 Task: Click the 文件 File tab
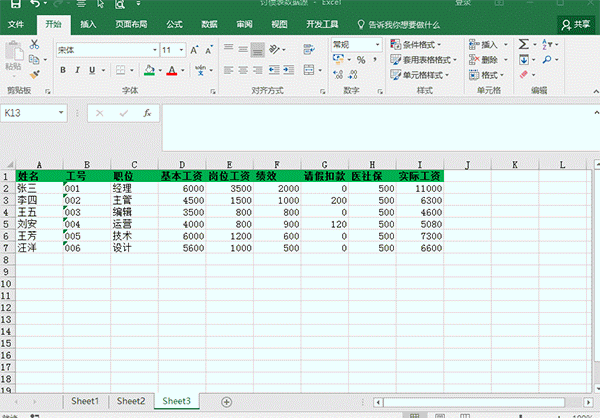point(16,24)
